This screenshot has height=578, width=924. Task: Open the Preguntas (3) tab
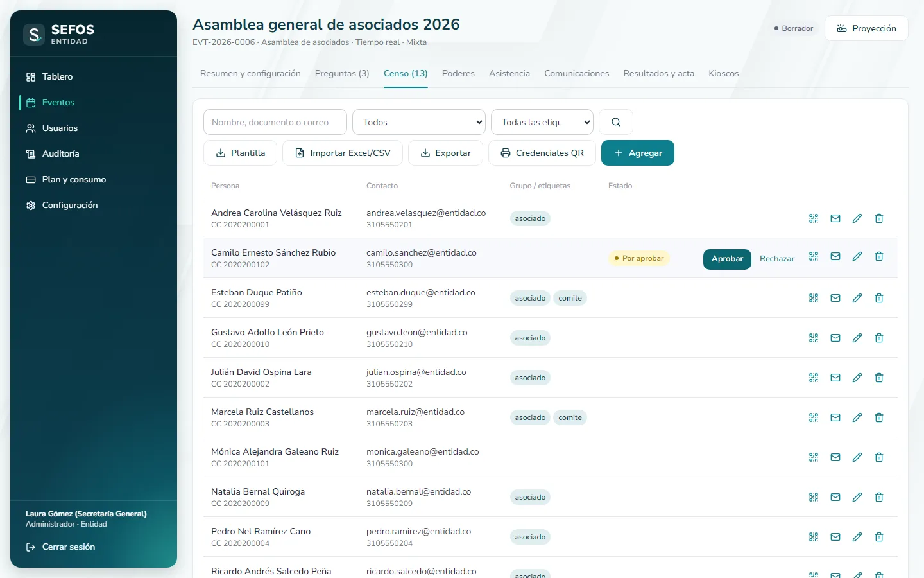[342, 74]
